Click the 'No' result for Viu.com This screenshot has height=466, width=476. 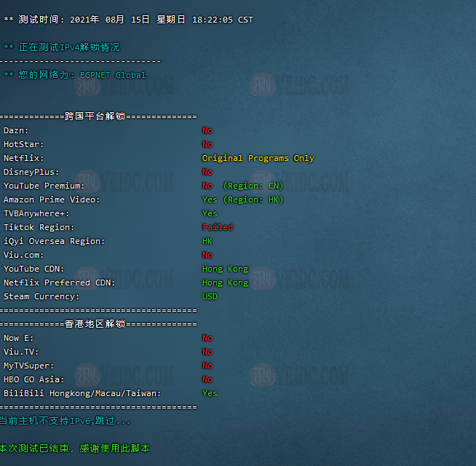point(207,255)
